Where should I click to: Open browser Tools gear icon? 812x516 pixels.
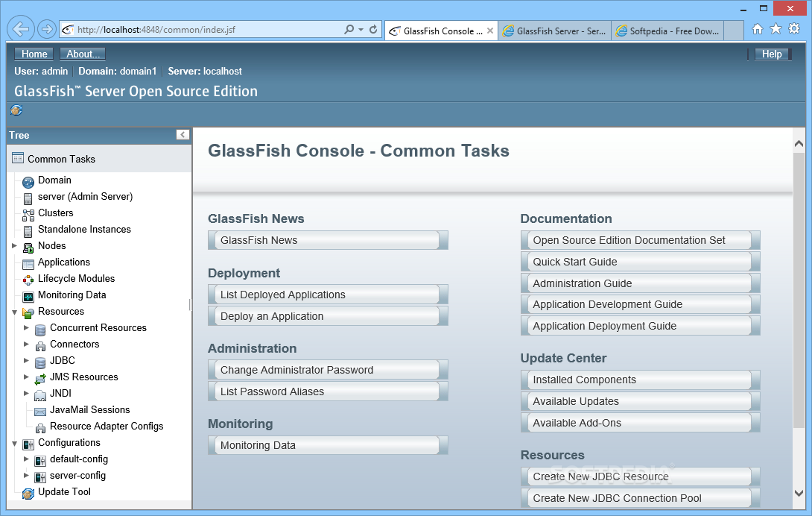pos(794,29)
